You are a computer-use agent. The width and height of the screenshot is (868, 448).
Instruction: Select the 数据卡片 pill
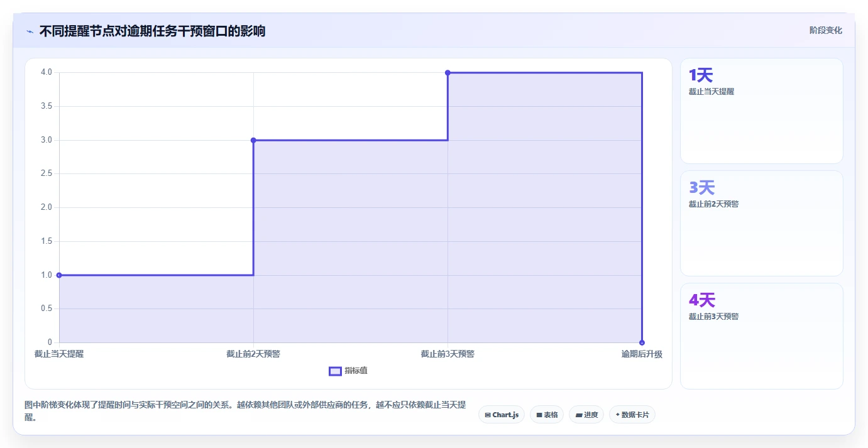632,415
